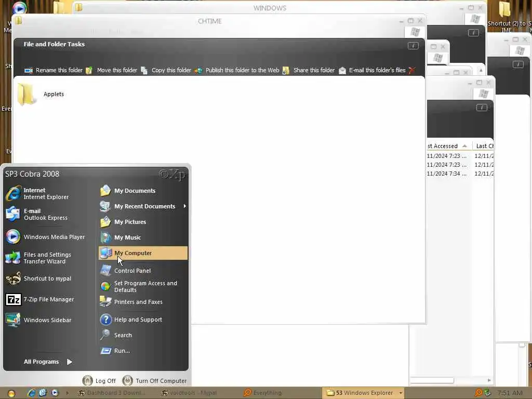Click the Control Panel icon
The width and height of the screenshot is (532, 399).
pyautogui.click(x=106, y=270)
